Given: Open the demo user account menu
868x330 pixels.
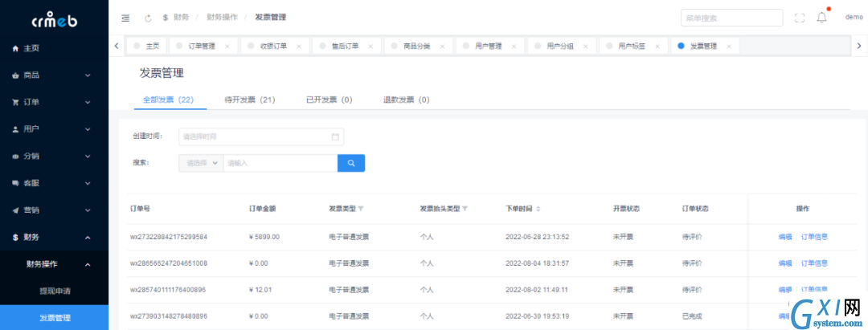Looking at the screenshot, I should pyautogui.click(x=854, y=18).
